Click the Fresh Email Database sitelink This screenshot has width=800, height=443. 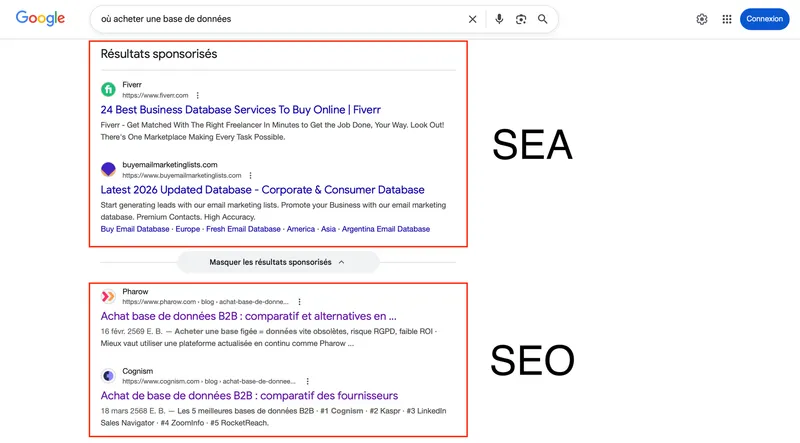[243, 229]
